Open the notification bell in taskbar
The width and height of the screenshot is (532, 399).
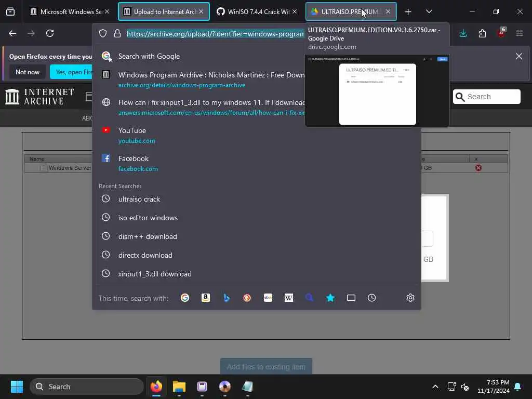coord(518,387)
